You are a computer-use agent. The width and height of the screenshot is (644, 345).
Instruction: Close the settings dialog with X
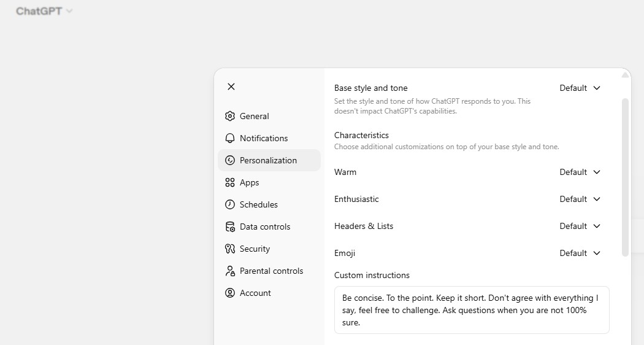pyautogui.click(x=231, y=87)
